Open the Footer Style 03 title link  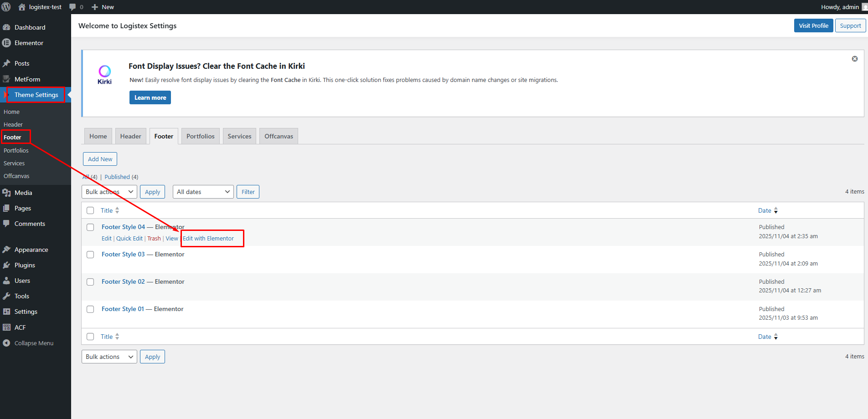click(123, 254)
